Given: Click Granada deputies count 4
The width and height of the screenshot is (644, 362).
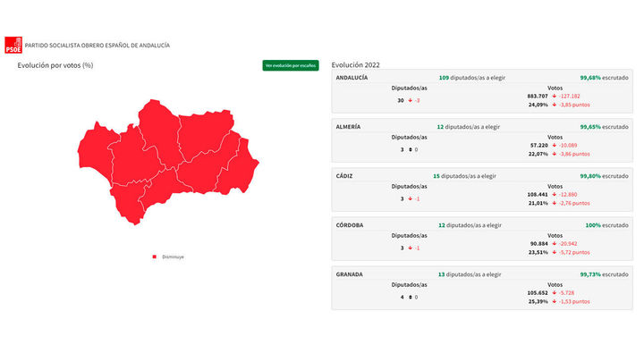Looking at the screenshot, I should (402, 297).
